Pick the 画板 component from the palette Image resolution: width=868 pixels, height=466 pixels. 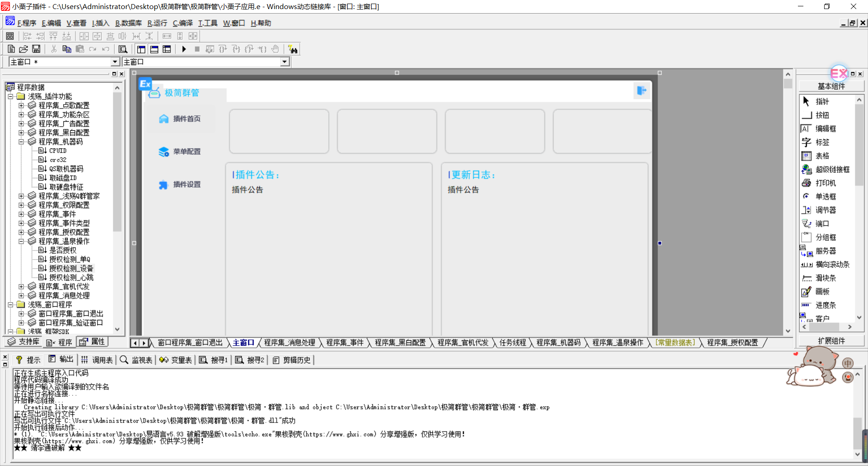pyautogui.click(x=822, y=292)
